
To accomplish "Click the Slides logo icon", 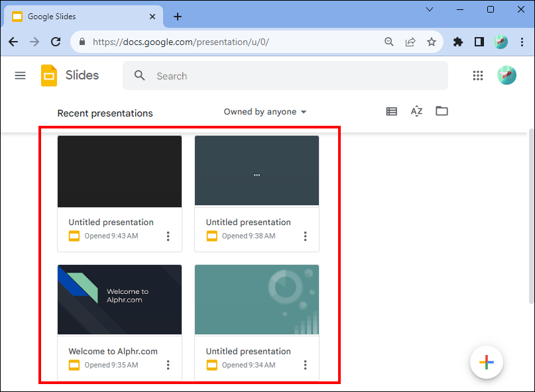I will pyautogui.click(x=49, y=75).
